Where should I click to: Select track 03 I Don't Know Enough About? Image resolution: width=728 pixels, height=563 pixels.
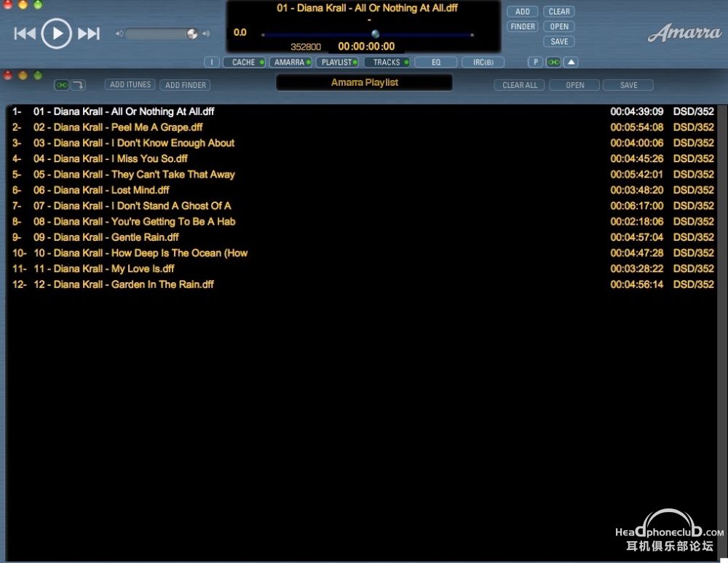pos(362,143)
